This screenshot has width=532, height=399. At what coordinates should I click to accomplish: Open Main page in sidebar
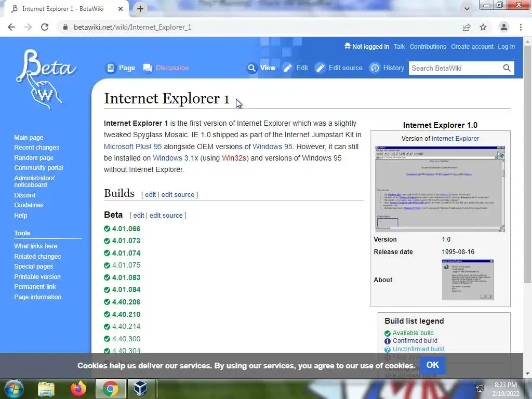pos(29,137)
